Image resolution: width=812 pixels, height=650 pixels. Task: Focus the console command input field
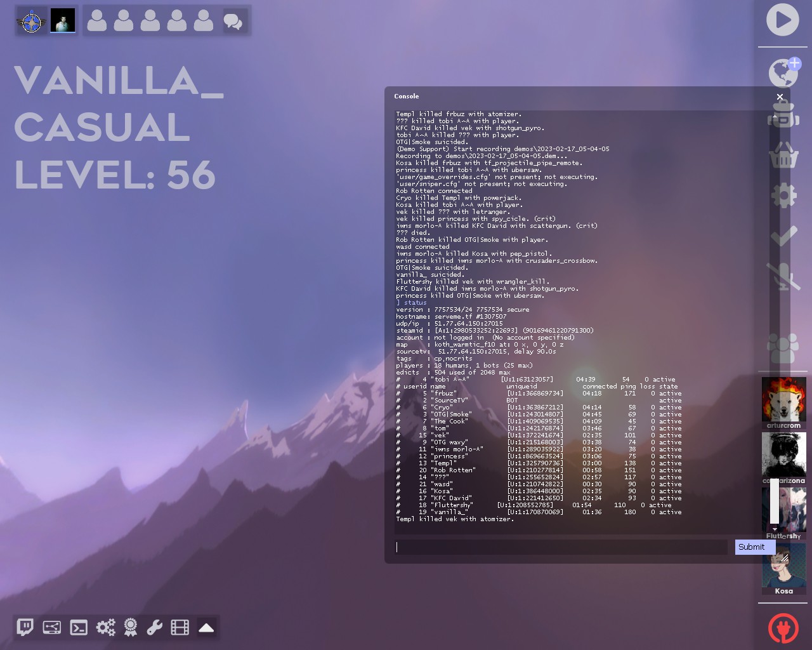(x=561, y=547)
